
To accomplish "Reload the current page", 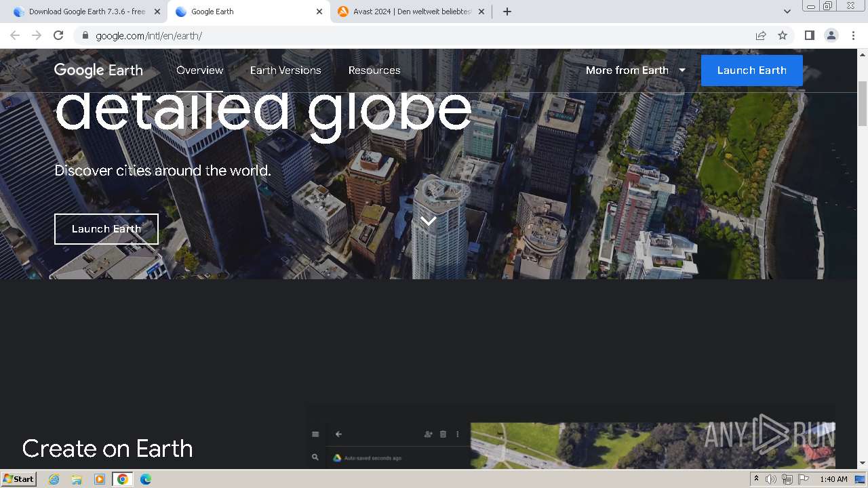I will pyautogui.click(x=58, y=35).
